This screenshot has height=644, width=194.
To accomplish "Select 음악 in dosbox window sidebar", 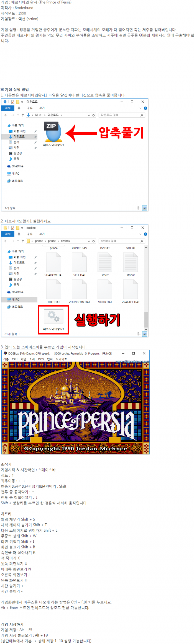I will click(16, 285).
